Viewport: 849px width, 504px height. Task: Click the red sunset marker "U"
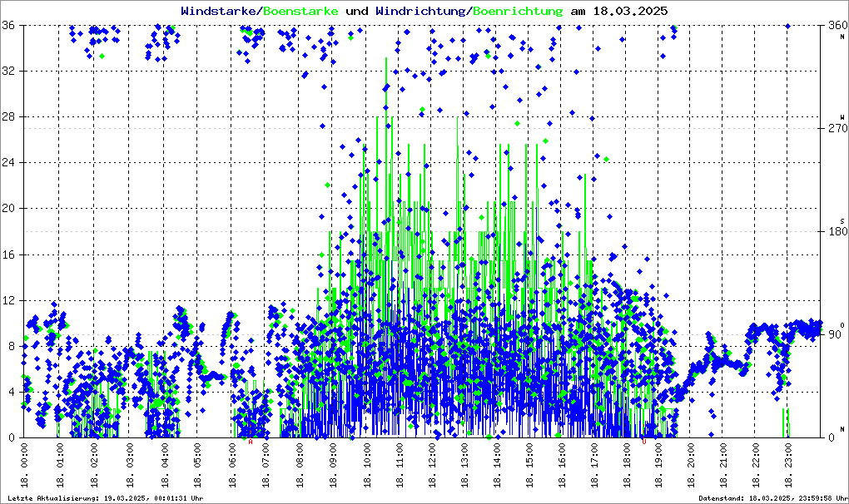[644, 442]
